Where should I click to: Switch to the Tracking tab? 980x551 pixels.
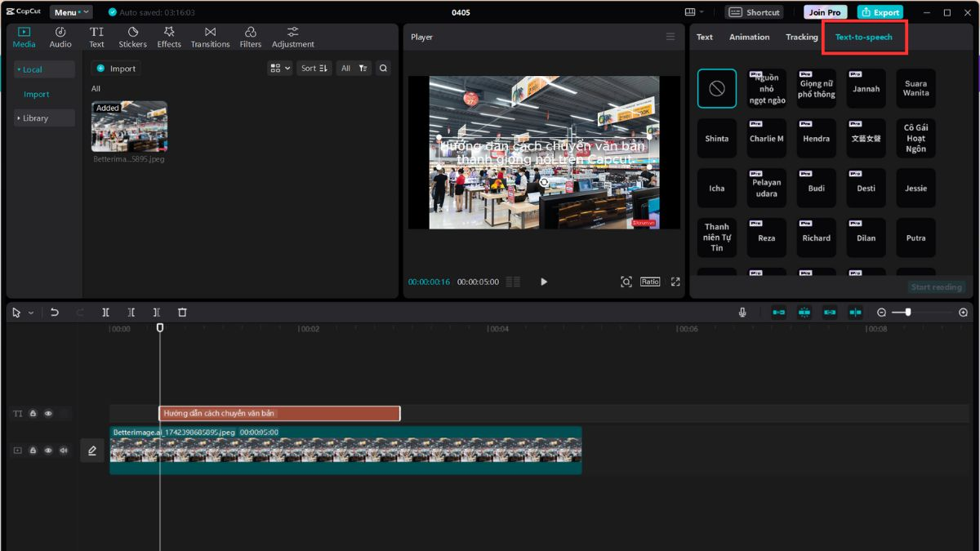(801, 37)
